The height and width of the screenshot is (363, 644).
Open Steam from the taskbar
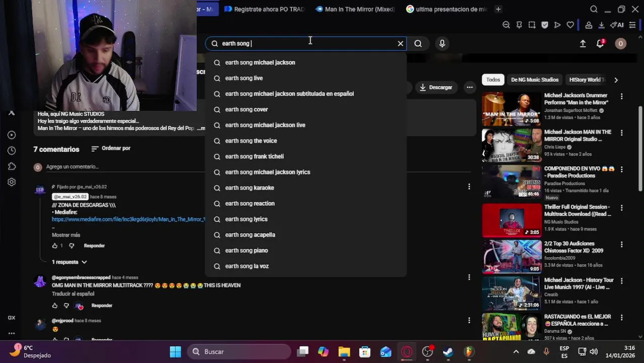(x=448, y=351)
